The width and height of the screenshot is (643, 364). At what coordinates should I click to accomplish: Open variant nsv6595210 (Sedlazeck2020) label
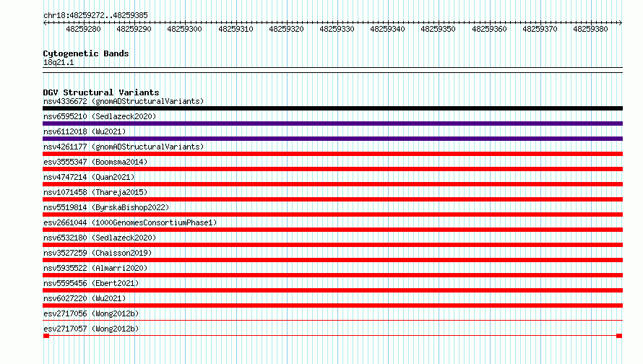pos(100,116)
